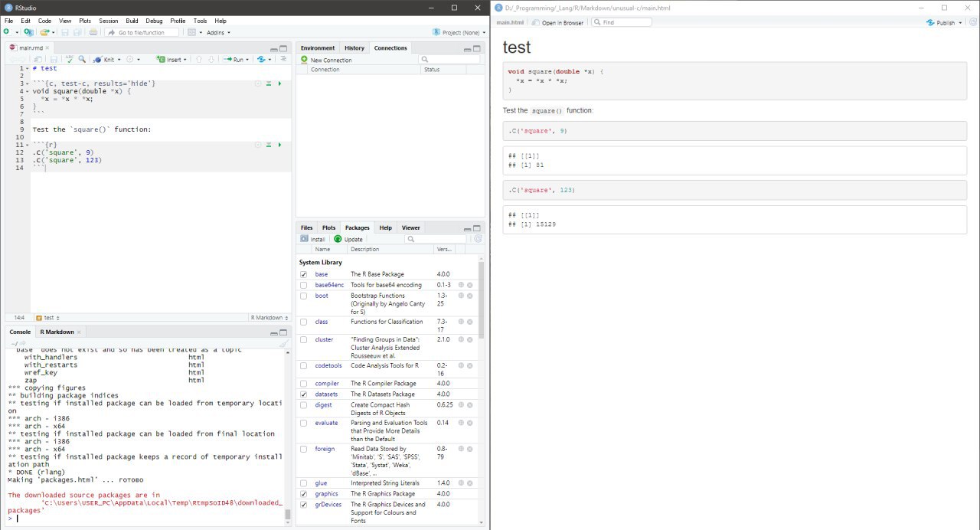Open the Tools menu

[x=200, y=21]
